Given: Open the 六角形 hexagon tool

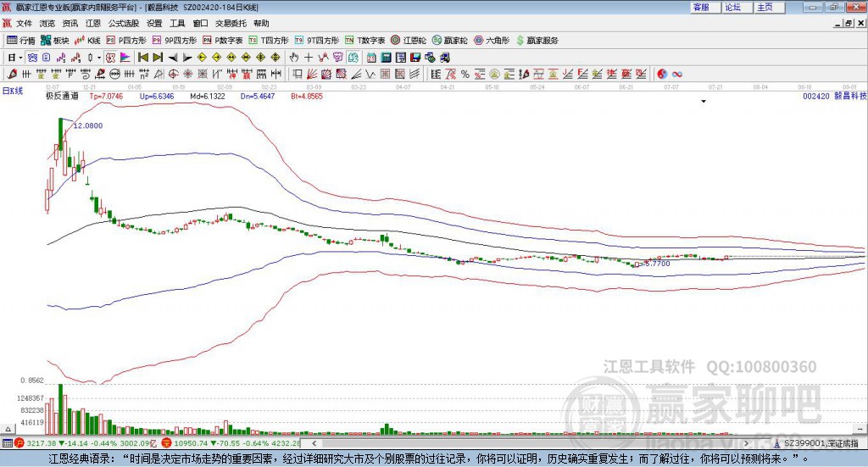Looking at the screenshot, I should coord(492,41).
